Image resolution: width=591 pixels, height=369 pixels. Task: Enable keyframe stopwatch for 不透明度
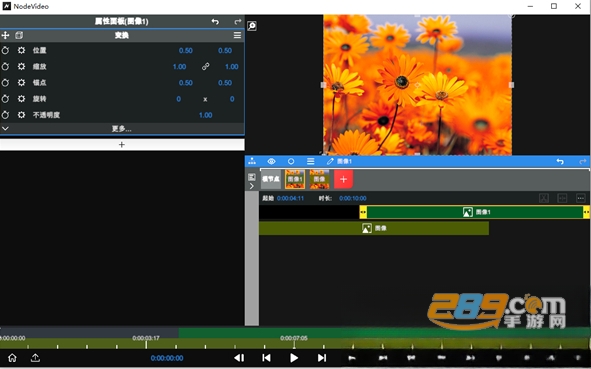(5, 115)
